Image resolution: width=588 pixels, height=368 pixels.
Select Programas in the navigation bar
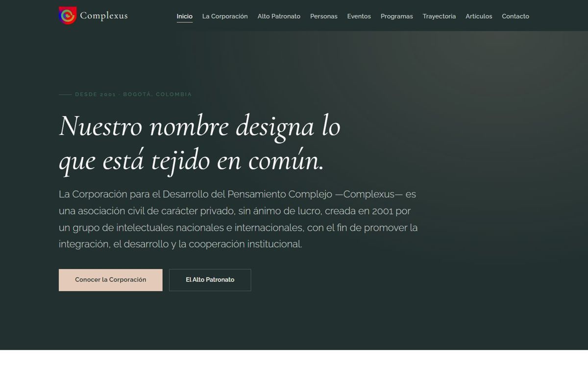(x=397, y=16)
